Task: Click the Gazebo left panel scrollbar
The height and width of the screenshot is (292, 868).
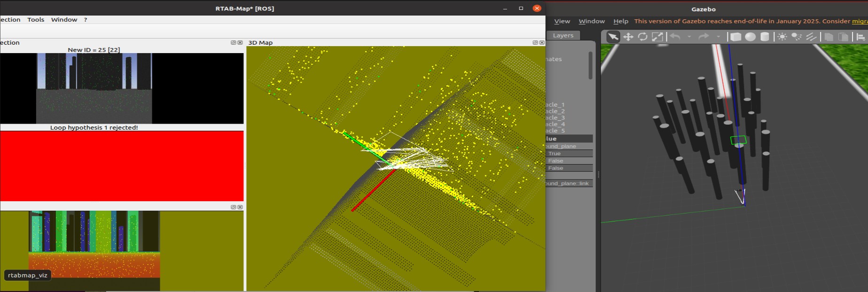Action: [590, 65]
